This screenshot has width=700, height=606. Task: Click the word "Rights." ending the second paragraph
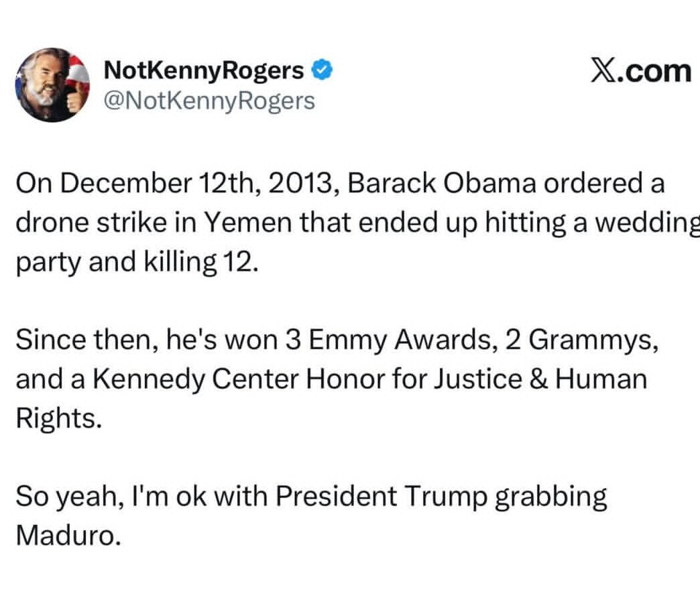tap(59, 417)
